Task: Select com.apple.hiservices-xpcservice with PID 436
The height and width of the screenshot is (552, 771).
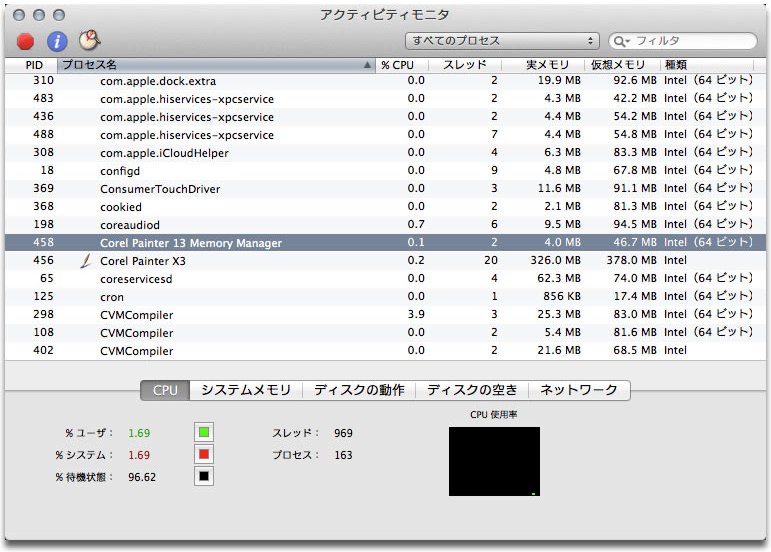Action: tap(386, 117)
